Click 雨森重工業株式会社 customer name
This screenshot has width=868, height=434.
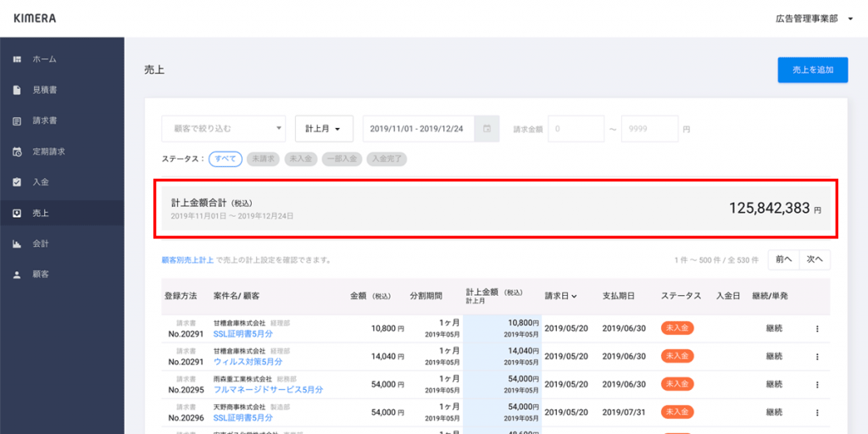242,379
